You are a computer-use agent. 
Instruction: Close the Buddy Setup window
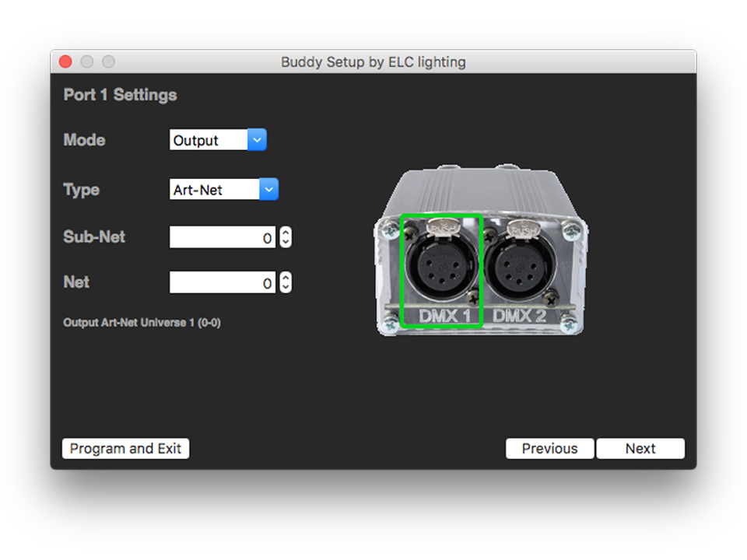pos(65,61)
